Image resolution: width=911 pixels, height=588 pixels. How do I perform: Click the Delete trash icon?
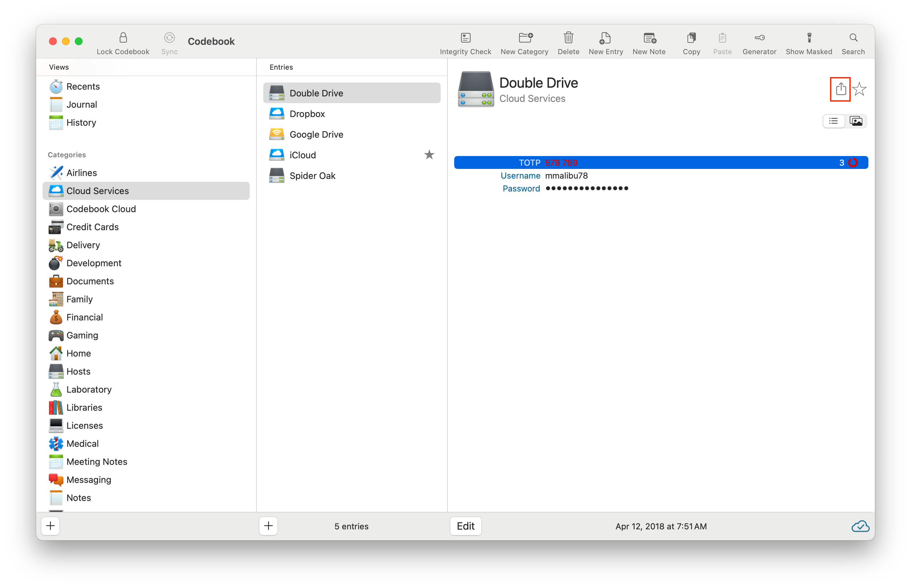pyautogui.click(x=568, y=38)
